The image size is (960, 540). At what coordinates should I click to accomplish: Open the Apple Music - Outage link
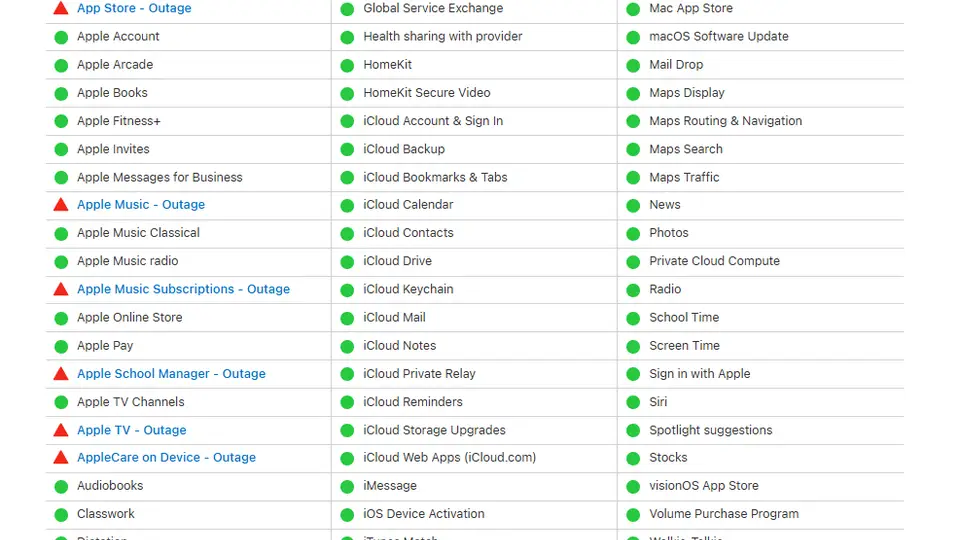[141, 204]
